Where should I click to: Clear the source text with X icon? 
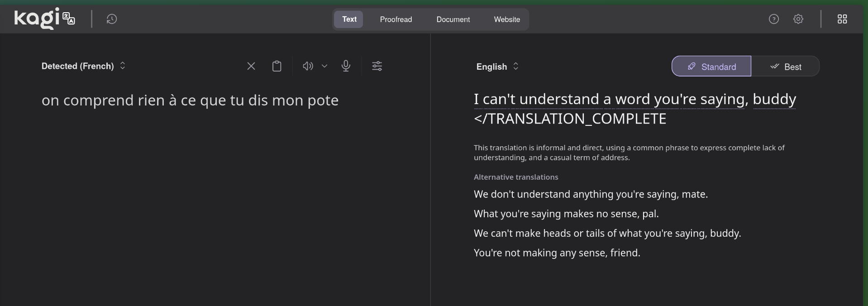click(x=251, y=66)
